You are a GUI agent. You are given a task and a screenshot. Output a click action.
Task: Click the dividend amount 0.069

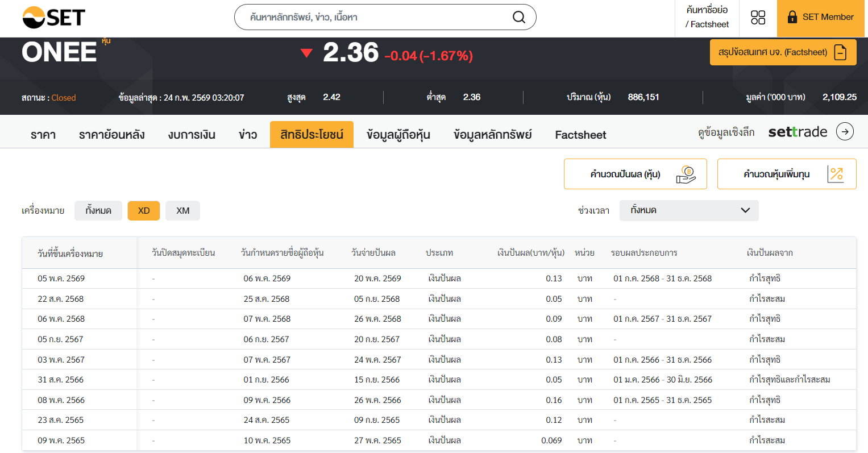(x=551, y=440)
